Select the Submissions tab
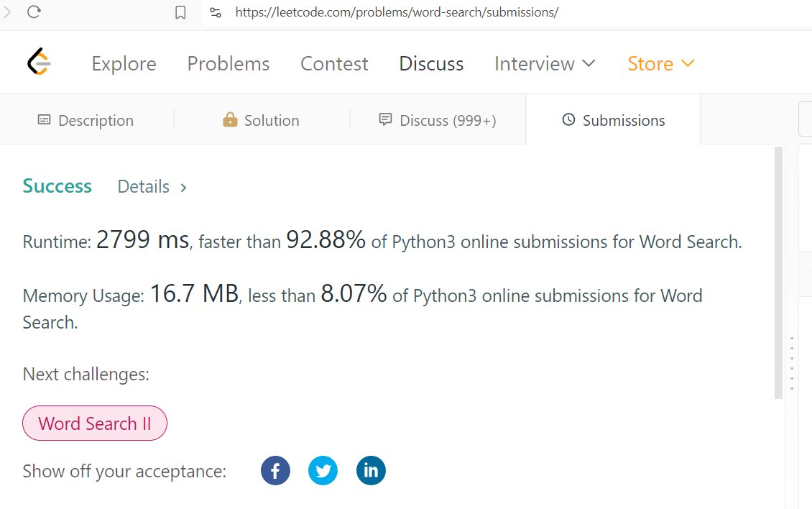The image size is (812, 509). tap(614, 120)
